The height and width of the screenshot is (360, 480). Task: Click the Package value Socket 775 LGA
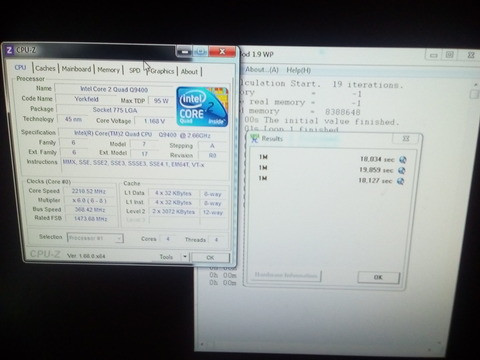(115, 110)
